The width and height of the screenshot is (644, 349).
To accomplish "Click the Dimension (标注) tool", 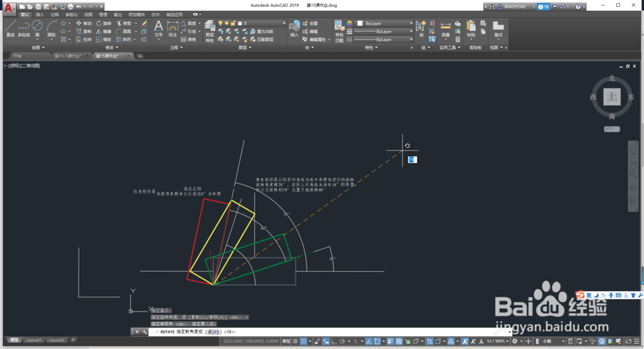I will 173,29.
